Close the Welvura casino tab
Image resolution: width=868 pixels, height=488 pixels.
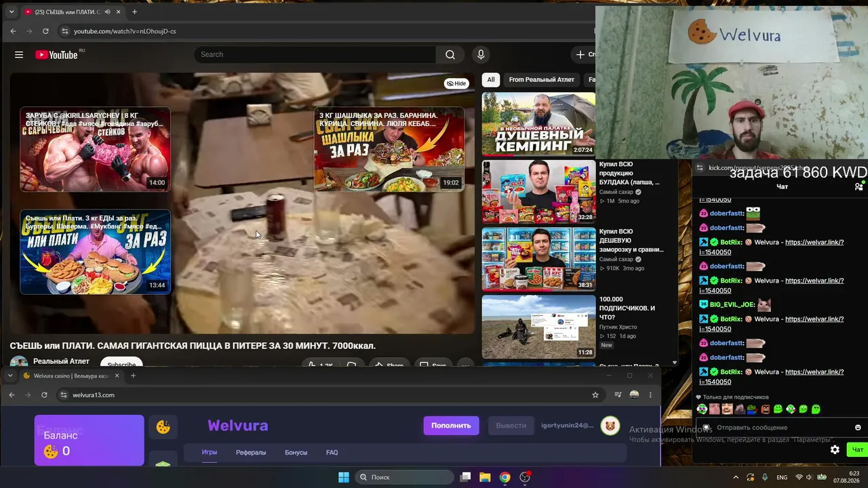[117, 375]
